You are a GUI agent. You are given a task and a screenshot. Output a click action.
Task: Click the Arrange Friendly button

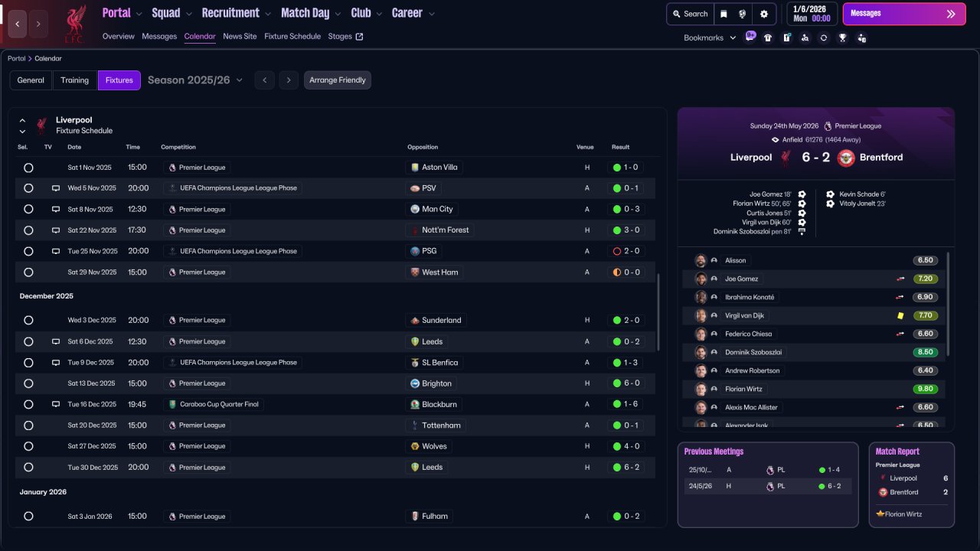coord(338,80)
